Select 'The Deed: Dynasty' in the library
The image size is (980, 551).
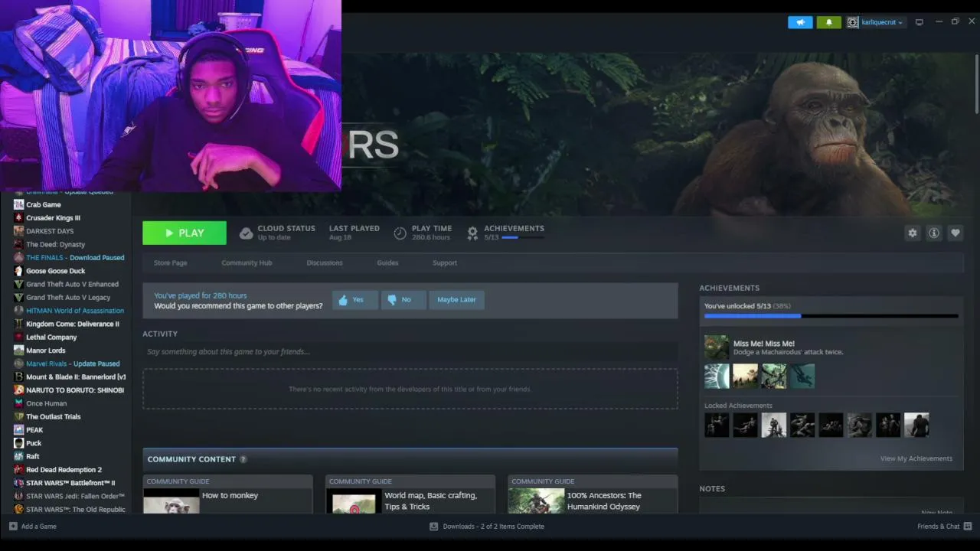click(x=56, y=244)
